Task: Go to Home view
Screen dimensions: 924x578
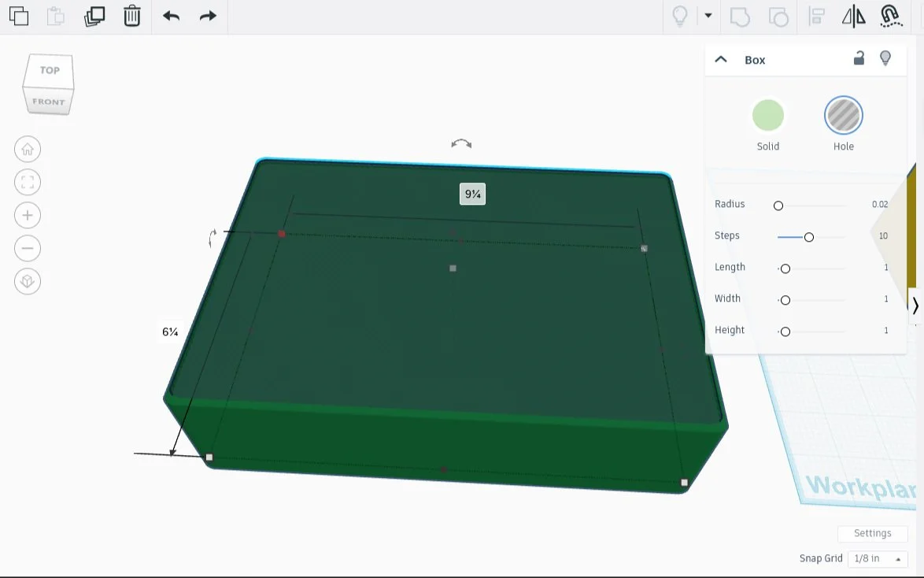Action: pyautogui.click(x=28, y=149)
